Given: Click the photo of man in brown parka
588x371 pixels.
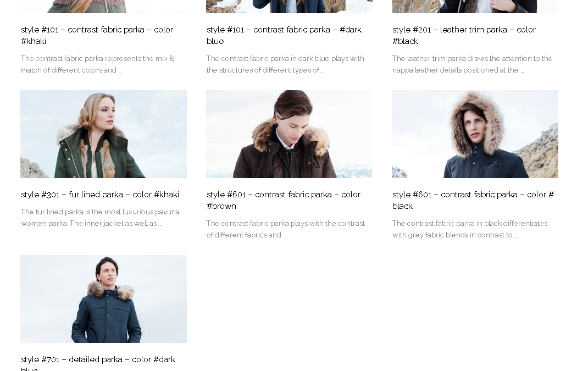Looking at the screenshot, I should (x=289, y=134).
